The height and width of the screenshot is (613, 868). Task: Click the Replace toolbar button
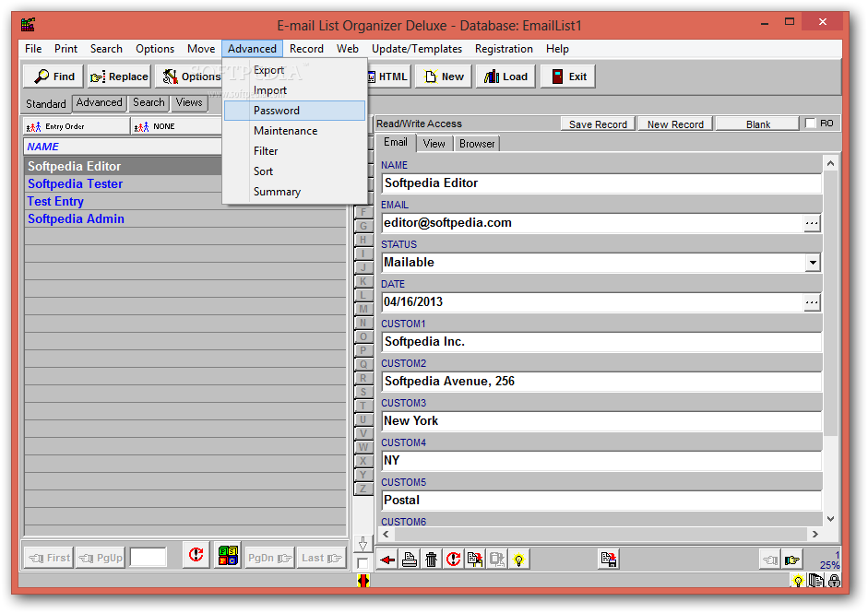(119, 77)
